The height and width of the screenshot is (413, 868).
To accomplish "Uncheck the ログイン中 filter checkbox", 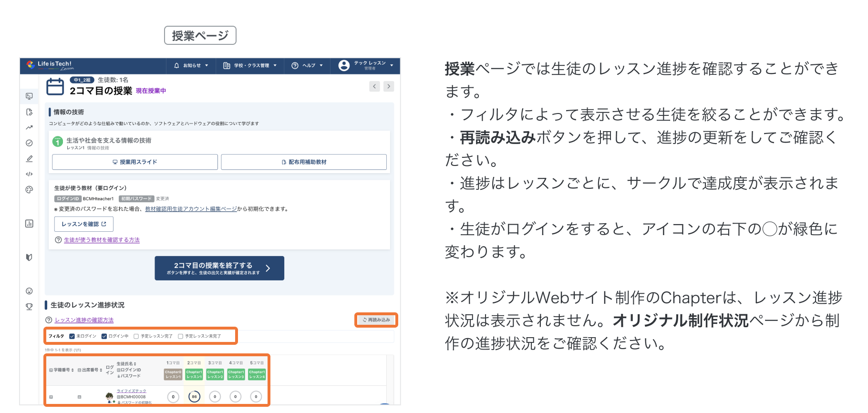I will (x=104, y=336).
